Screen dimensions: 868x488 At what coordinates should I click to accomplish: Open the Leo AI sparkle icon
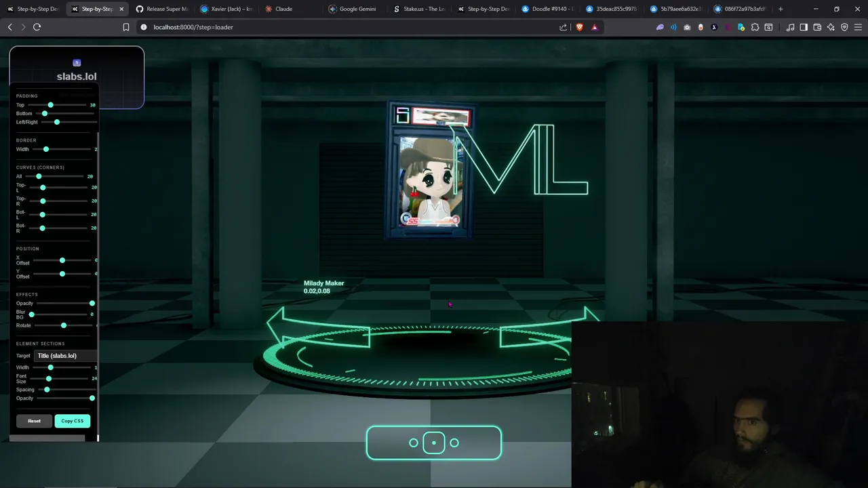coord(831,27)
